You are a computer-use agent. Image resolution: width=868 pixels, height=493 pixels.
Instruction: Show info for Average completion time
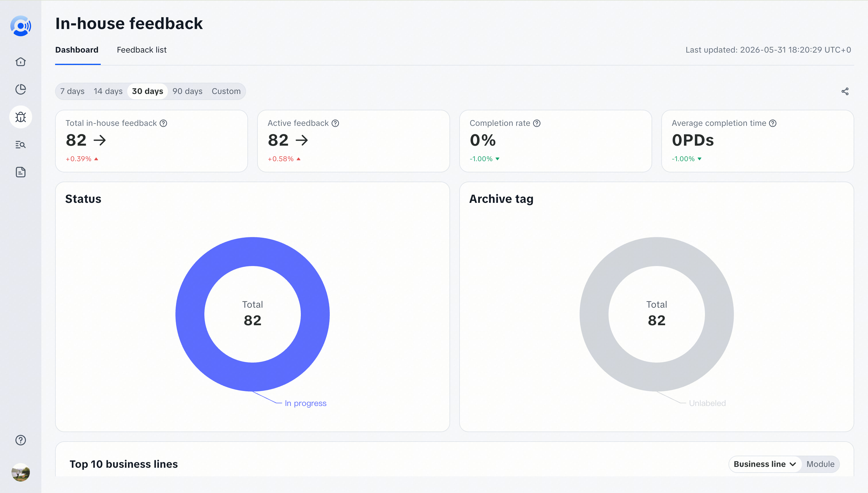click(x=773, y=123)
